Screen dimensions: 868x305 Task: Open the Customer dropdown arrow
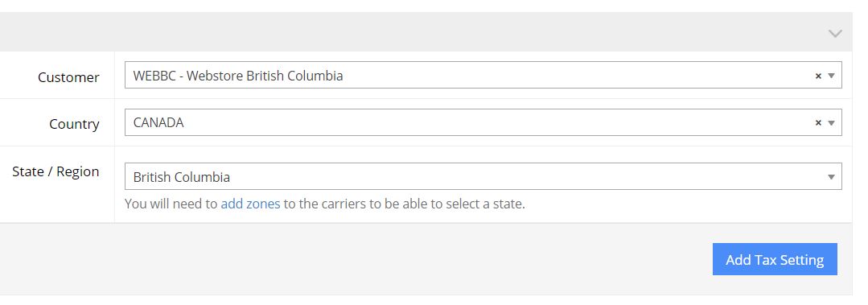coord(831,76)
